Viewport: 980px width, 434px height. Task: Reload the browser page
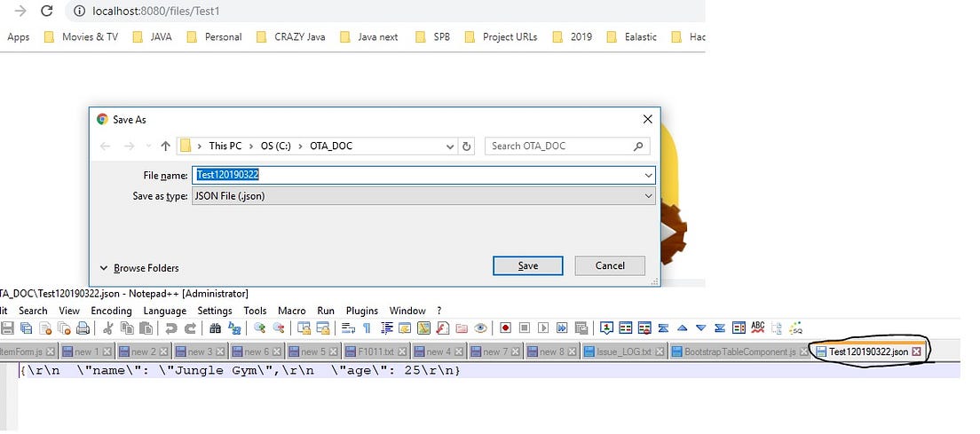pos(46,11)
